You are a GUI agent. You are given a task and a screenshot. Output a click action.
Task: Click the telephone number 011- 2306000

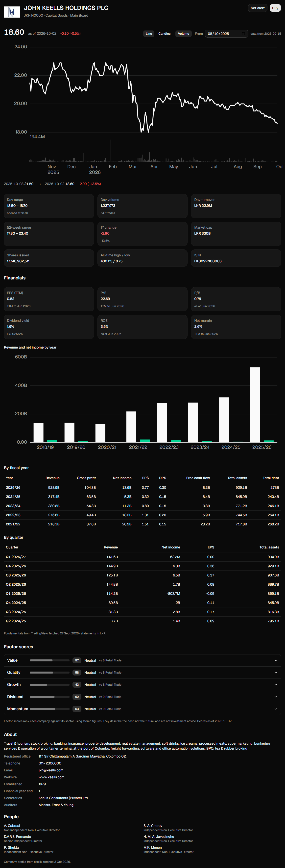click(50, 763)
